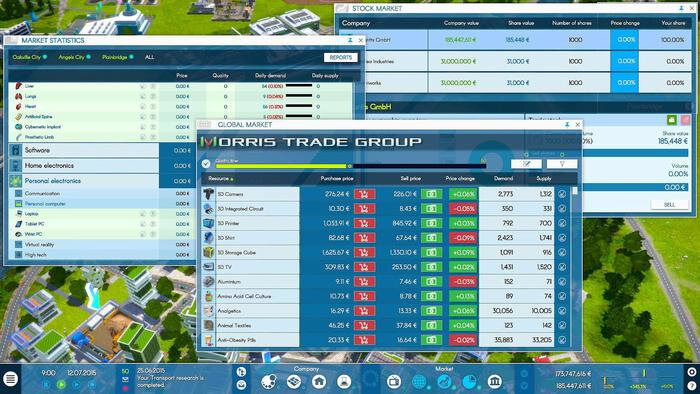The image size is (700, 394).
Task: Sort by the Resource column header
Action: tap(218, 178)
